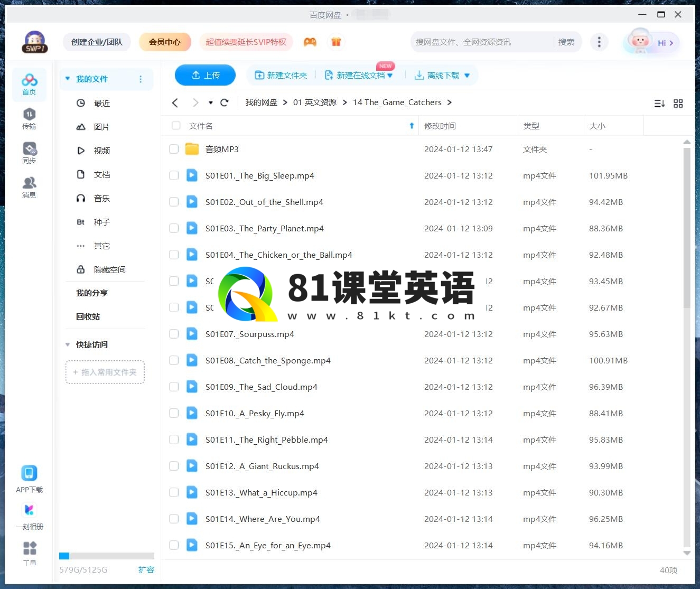Image resolution: width=700 pixels, height=589 pixels.
Task: Check S01E03._The_Party_Planet.mp4 checkbox
Action: [x=174, y=228]
